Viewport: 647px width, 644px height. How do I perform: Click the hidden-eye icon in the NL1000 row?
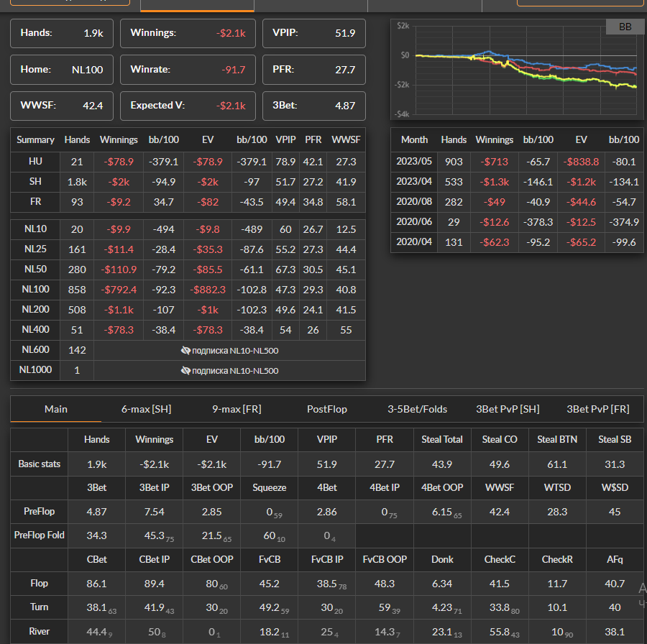coord(185,371)
